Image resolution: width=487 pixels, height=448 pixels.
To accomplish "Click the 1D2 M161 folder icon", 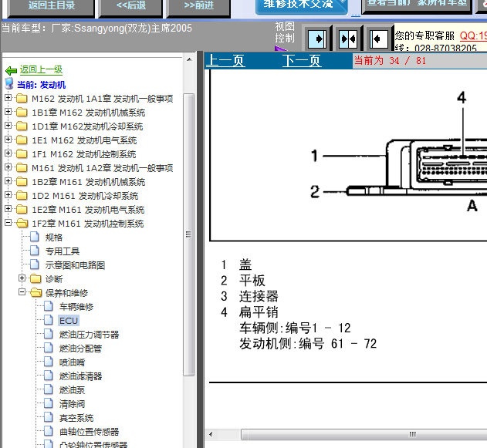I will pyautogui.click(x=22, y=195).
